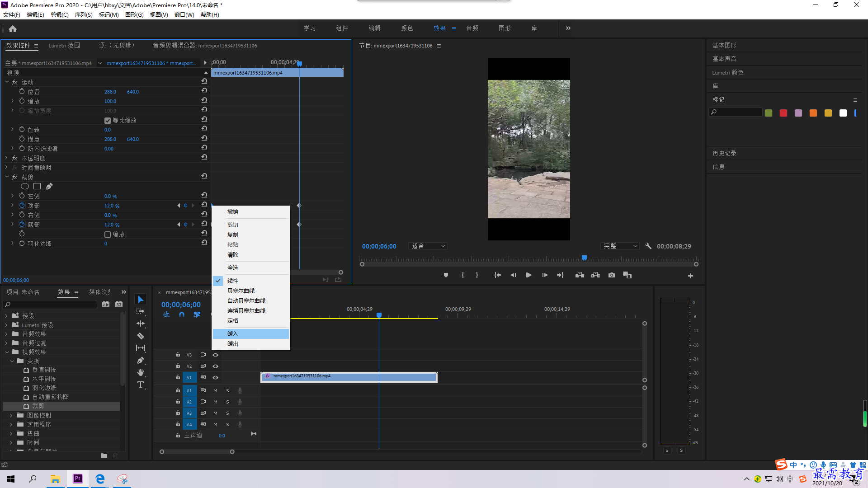The height and width of the screenshot is (488, 868).
Task: Select the Hand tool
Action: (141, 372)
